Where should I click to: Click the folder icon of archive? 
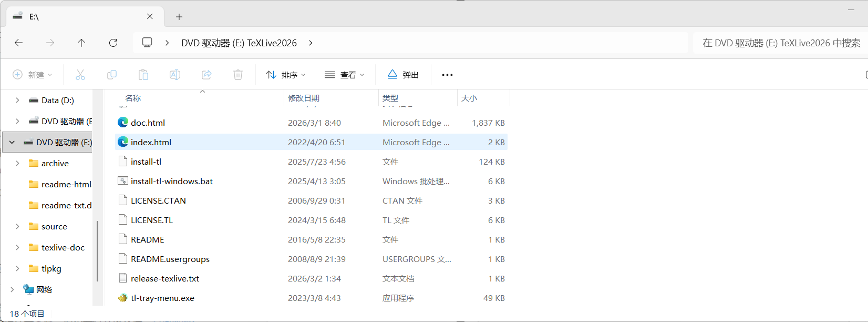point(34,163)
